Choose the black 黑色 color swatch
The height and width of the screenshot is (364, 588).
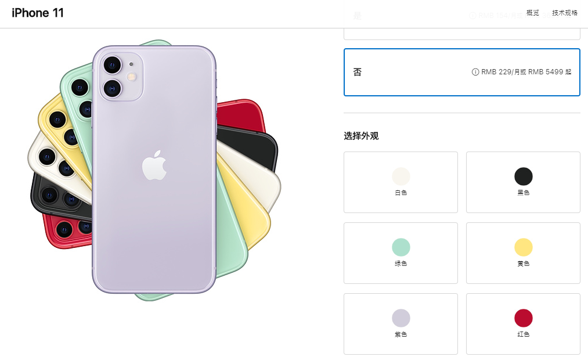tap(523, 182)
